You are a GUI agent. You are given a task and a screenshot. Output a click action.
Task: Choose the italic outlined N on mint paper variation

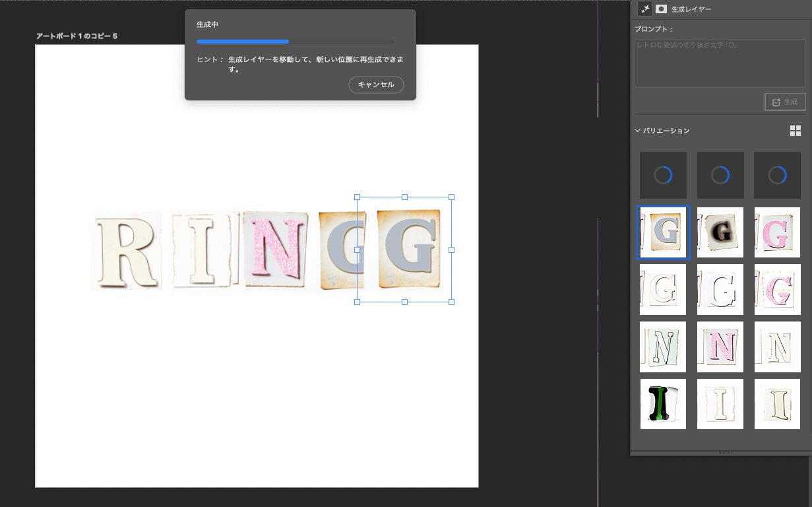[663, 347]
